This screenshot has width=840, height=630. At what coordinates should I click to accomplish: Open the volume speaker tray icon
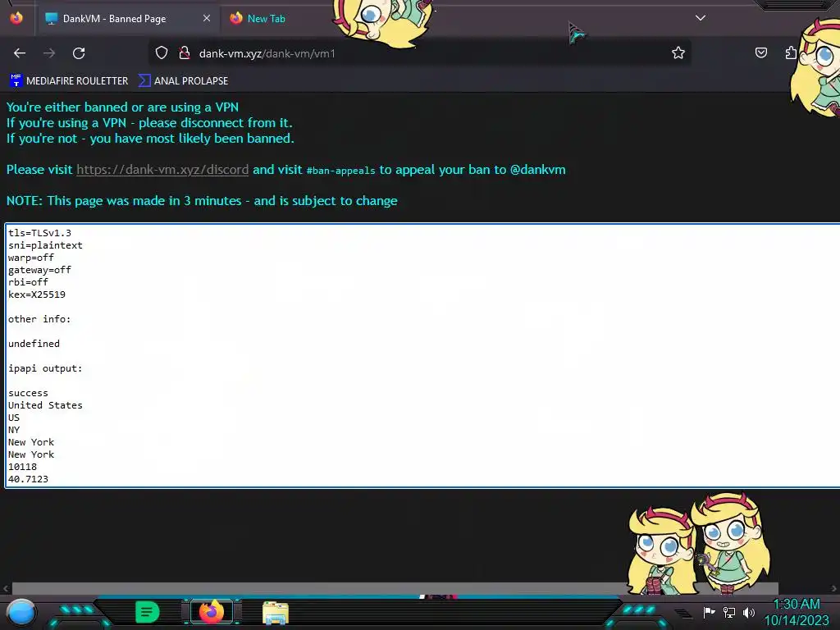[x=748, y=612]
